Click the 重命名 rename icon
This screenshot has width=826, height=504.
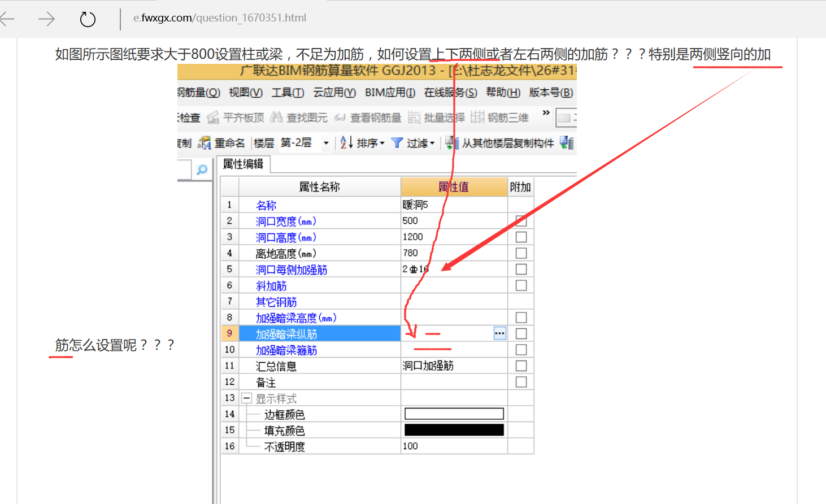click(204, 143)
